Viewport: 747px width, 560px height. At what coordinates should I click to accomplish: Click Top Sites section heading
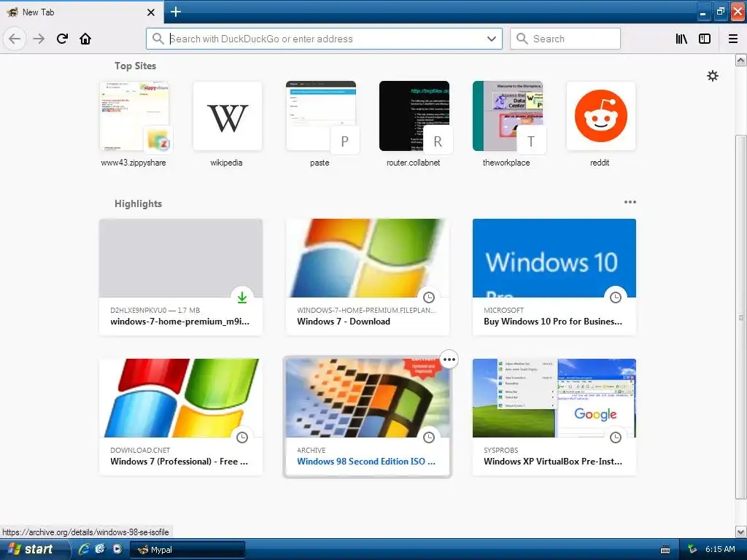135,66
